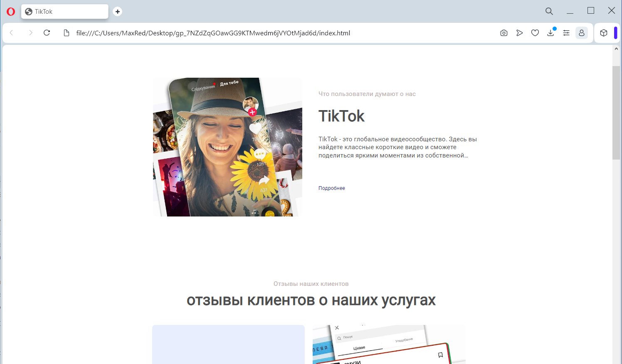The image size is (622, 364).
Task: Click the vertical scrollbar thumb
Action: 616,113
